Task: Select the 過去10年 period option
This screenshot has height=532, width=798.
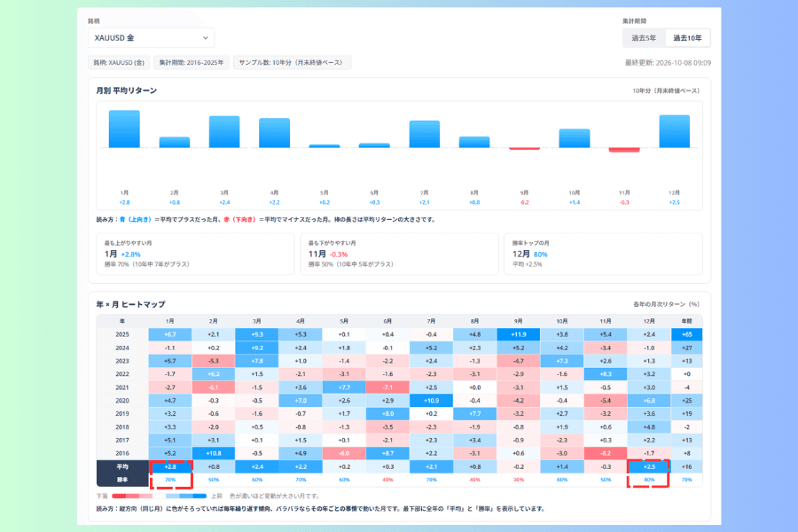Action: click(687, 37)
